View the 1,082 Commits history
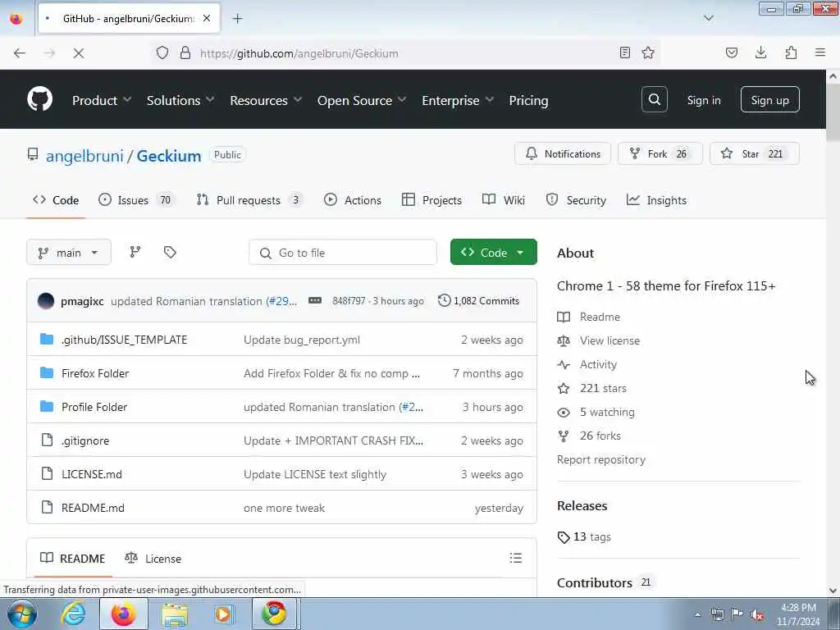Viewport: 840px width, 630px height. (x=478, y=300)
